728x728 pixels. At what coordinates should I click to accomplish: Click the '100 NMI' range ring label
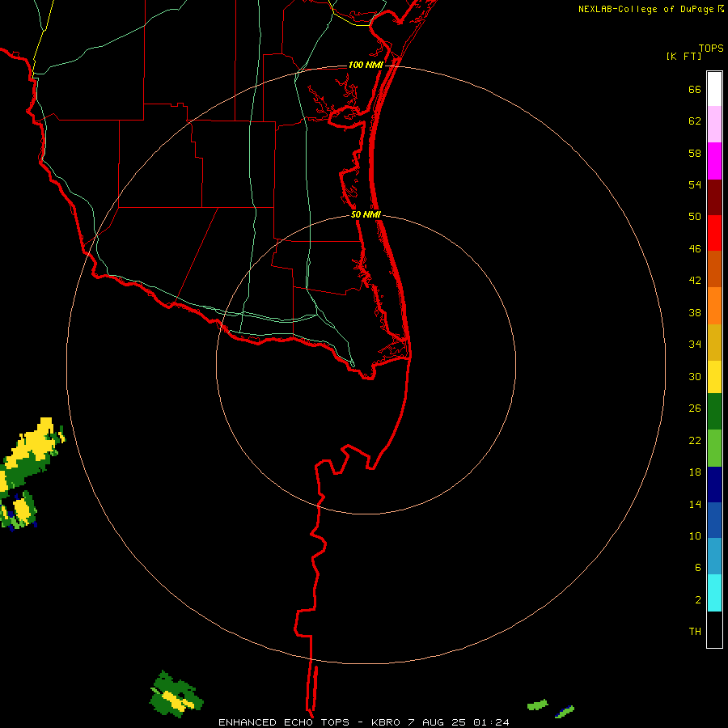366,65
